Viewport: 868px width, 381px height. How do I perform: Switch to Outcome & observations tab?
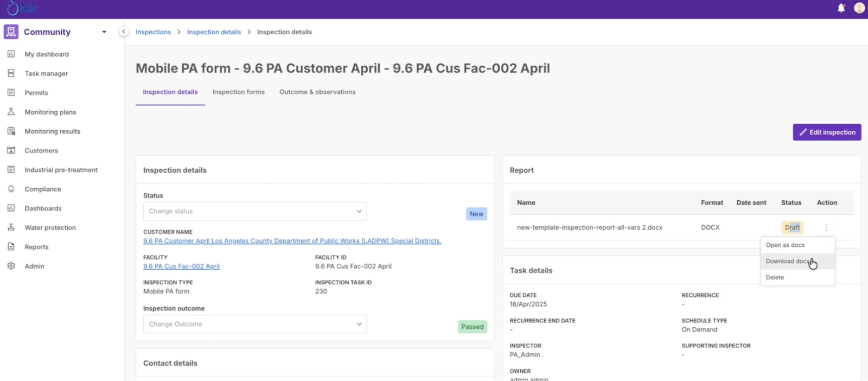[x=317, y=92]
